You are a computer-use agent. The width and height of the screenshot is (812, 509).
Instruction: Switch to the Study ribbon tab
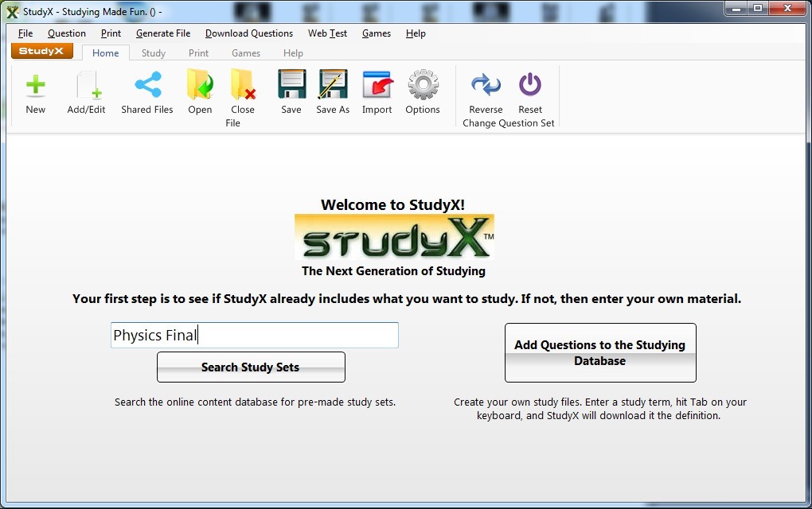154,53
